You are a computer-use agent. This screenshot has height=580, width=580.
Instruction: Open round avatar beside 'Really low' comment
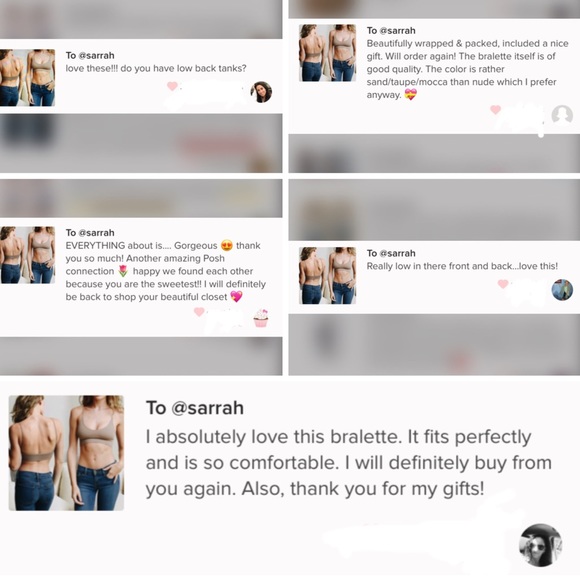(x=562, y=290)
